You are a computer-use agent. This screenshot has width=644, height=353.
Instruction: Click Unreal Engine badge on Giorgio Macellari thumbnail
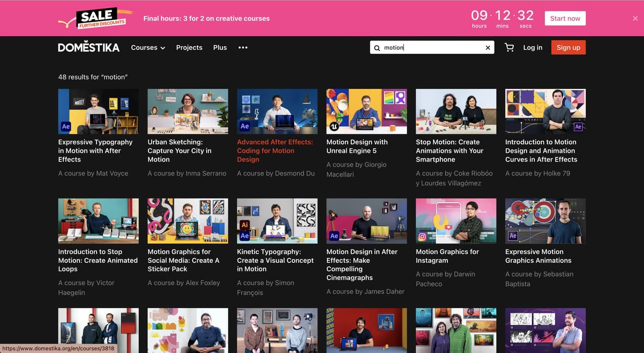point(334,127)
